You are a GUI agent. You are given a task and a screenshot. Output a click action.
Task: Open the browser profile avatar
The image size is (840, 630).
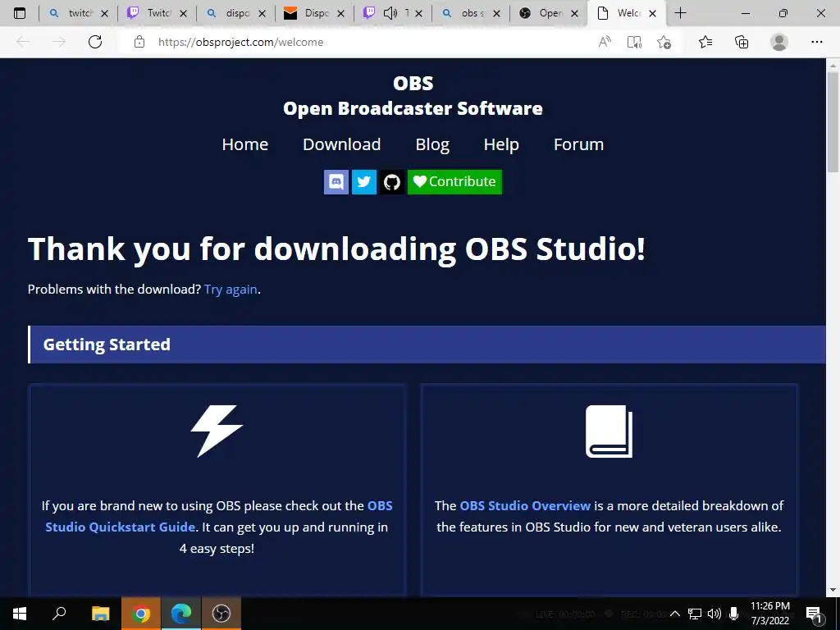coord(779,42)
